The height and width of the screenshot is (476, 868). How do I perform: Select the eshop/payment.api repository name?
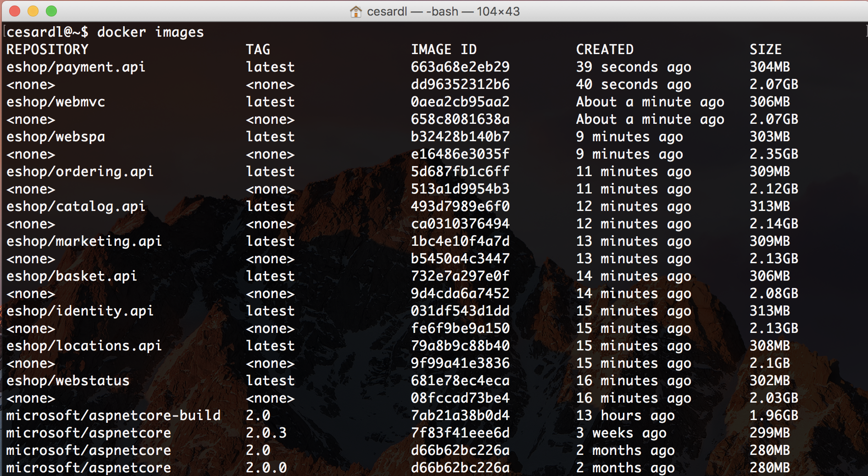[76, 67]
